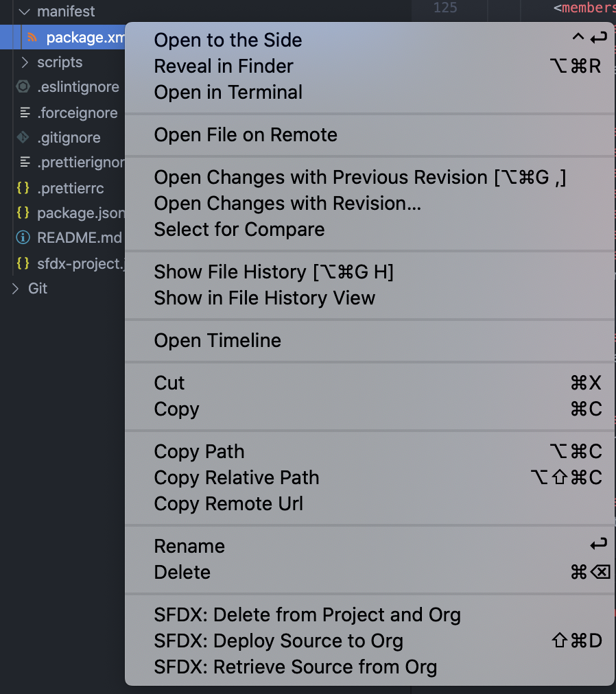Select the .eslintignore file icon

pyautogui.click(x=23, y=87)
